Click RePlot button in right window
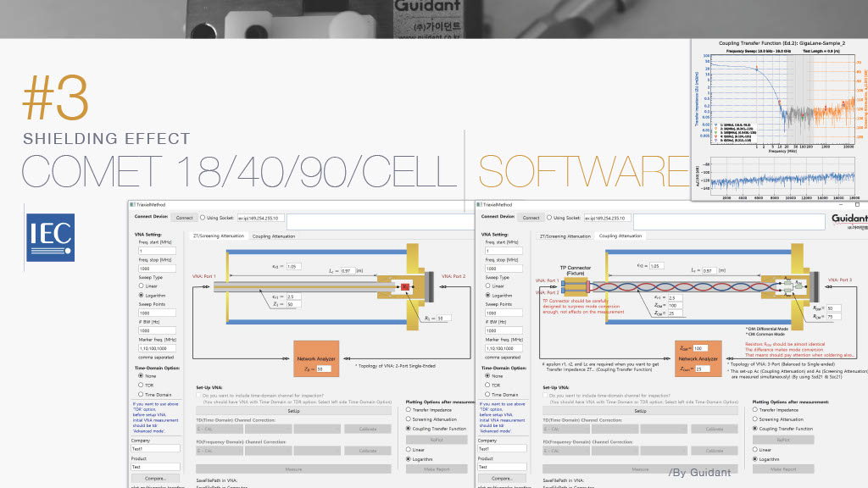The image size is (868, 488). [x=783, y=440]
